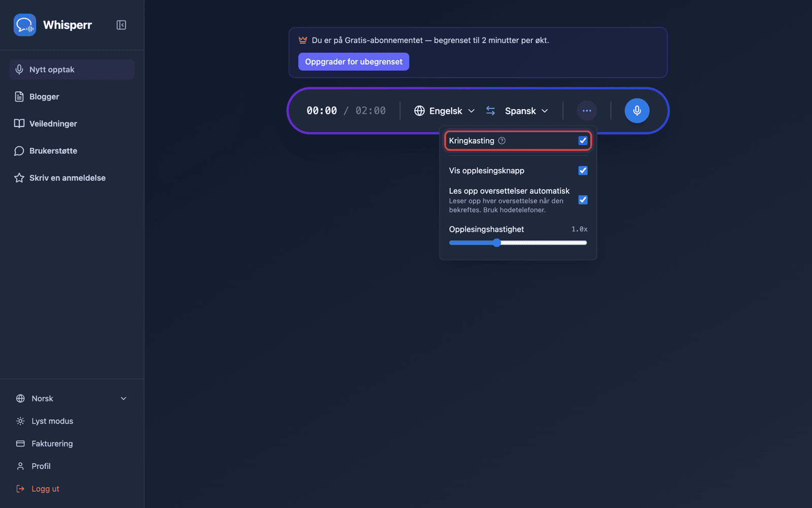The height and width of the screenshot is (508, 812).
Task: Click the Whisperr logo icon
Action: click(x=25, y=25)
